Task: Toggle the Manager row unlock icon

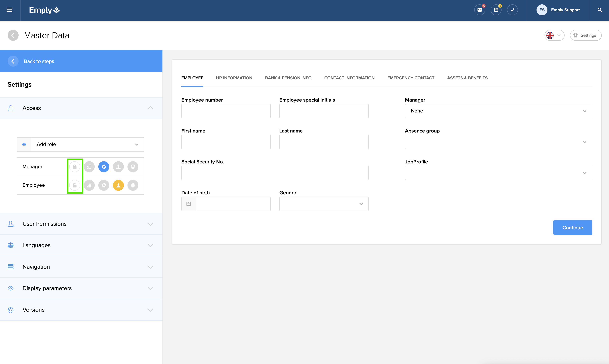Action: [x=75, y=167]
